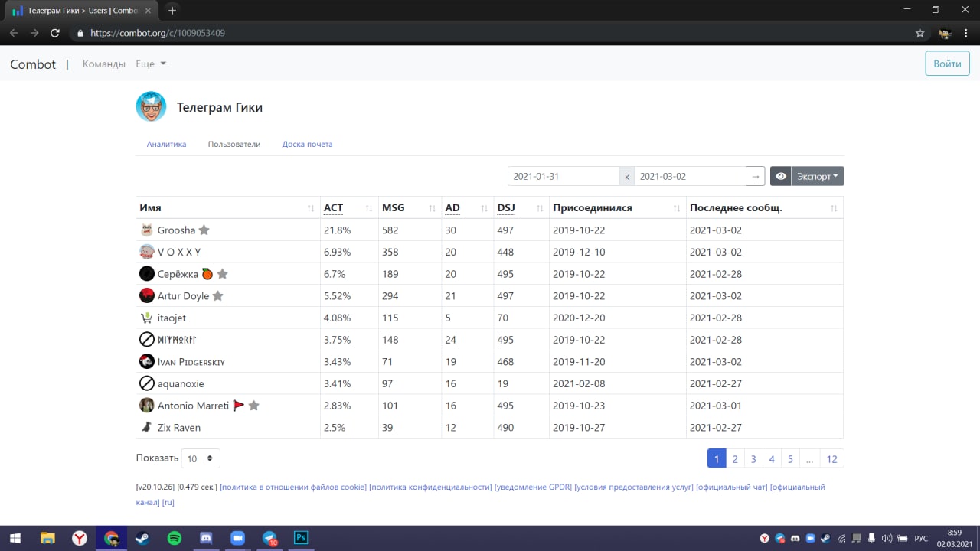
Task: Open Spotify from the taskbar
Action: [x=175, y=538]
